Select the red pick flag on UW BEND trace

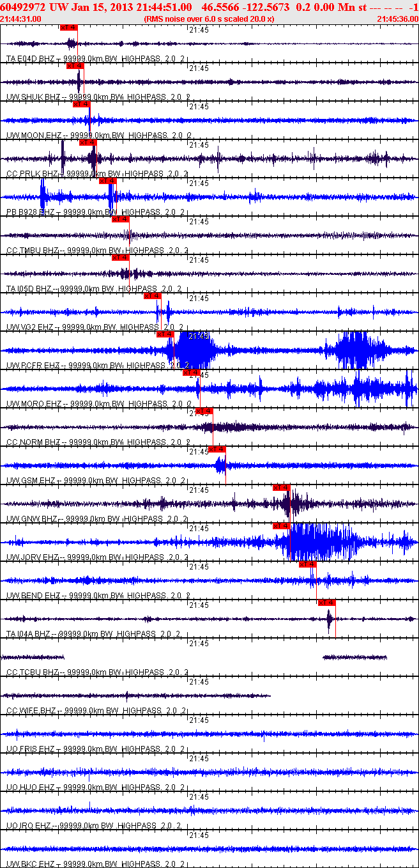click(x=308, y=564)
